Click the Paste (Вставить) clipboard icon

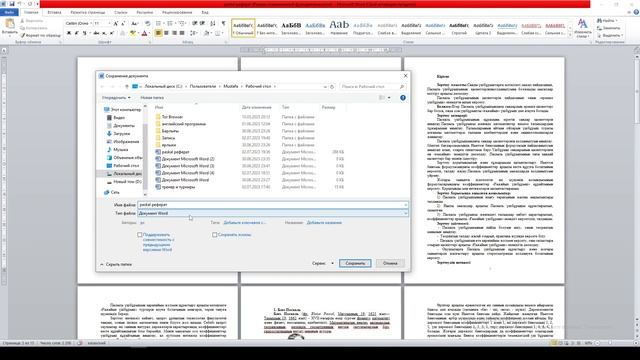tap(9, 24)
